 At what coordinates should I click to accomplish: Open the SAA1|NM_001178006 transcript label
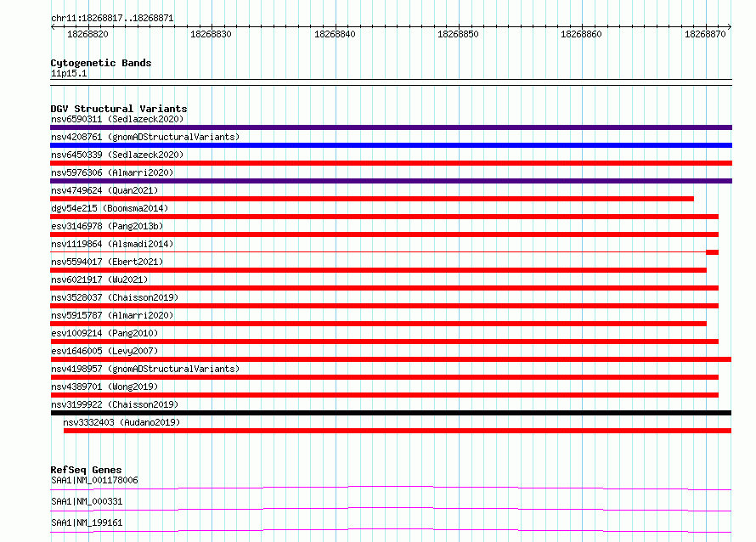coord(94,480)
